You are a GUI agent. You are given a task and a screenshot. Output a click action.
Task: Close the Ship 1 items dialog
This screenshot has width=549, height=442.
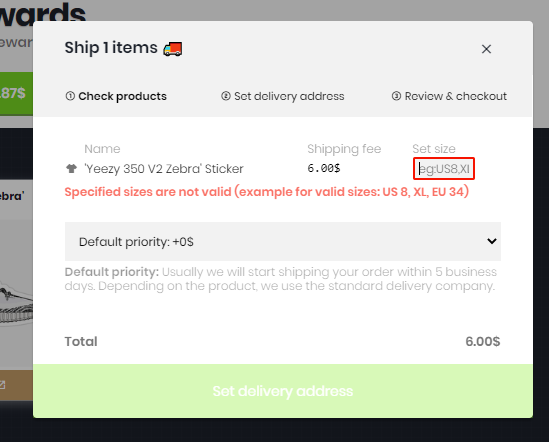(x=486, y=49)
